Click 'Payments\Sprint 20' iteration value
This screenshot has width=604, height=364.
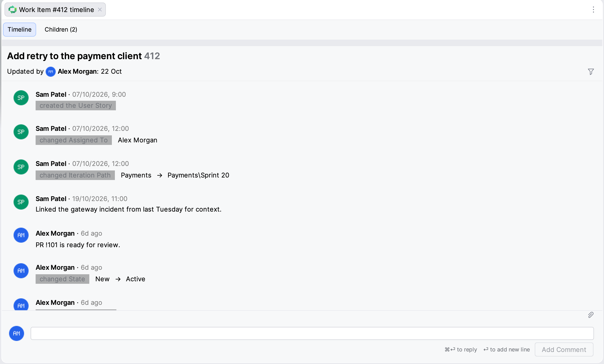coord(198,175)
